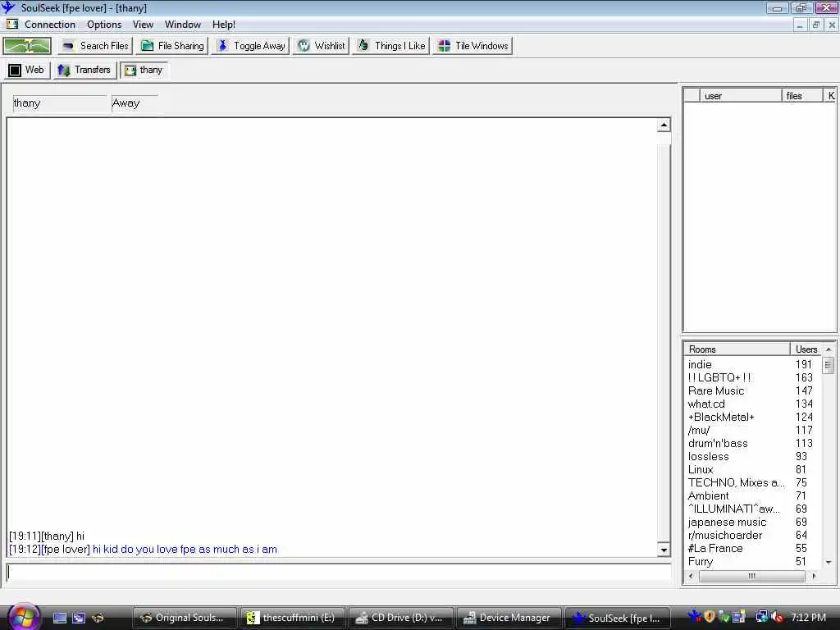Click rooms list scroll down arrow
840x630 pixels.
829,562
